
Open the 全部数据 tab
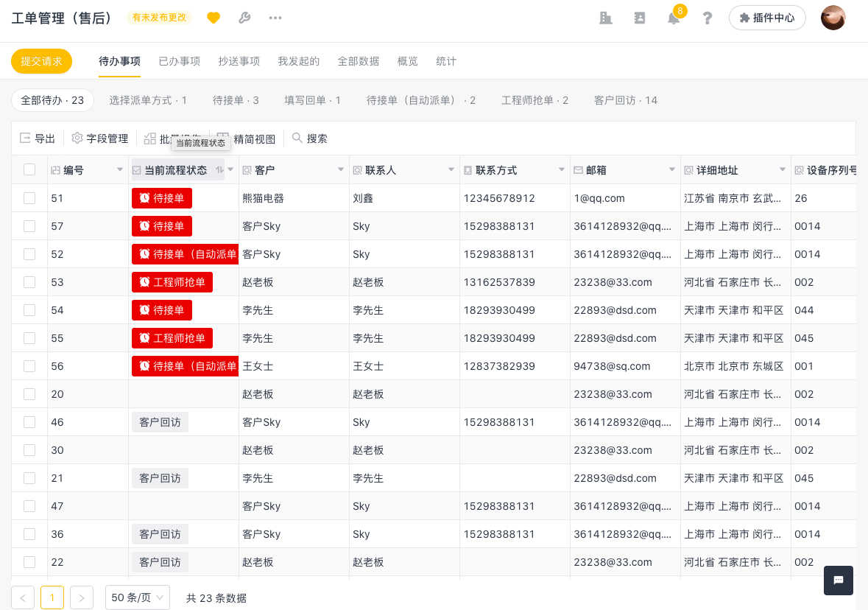(359, 61)
